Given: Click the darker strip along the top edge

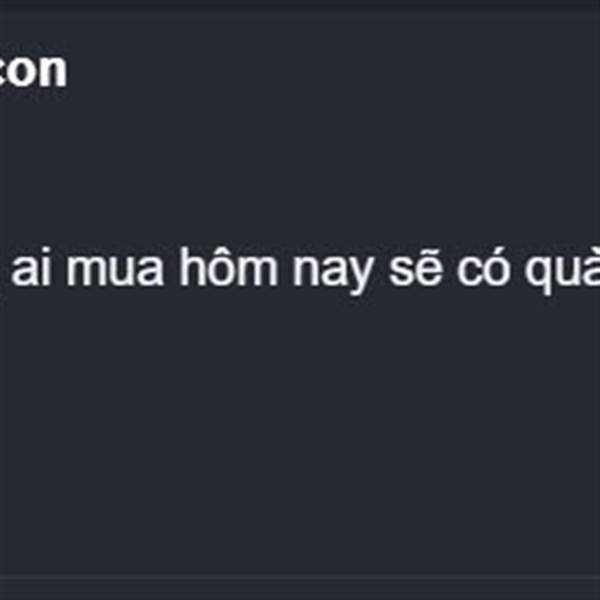Looking at the screenshot, I should [300, 5].
